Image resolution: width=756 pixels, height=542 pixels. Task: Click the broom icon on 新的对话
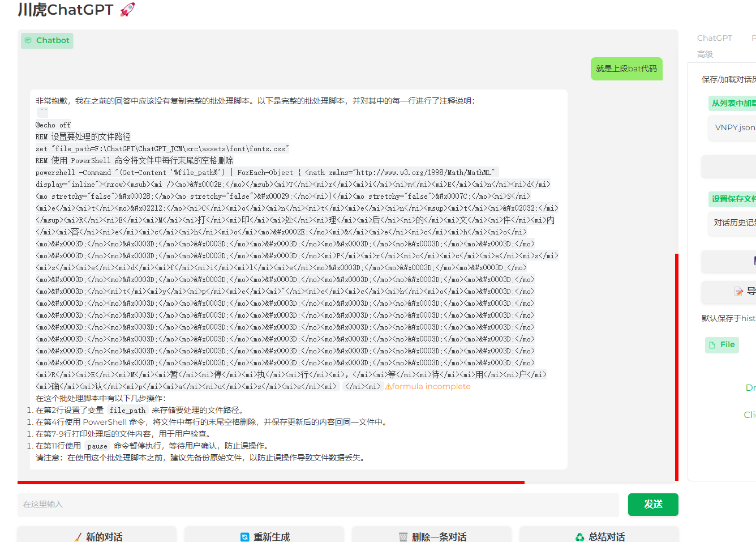tap(78, 537)
